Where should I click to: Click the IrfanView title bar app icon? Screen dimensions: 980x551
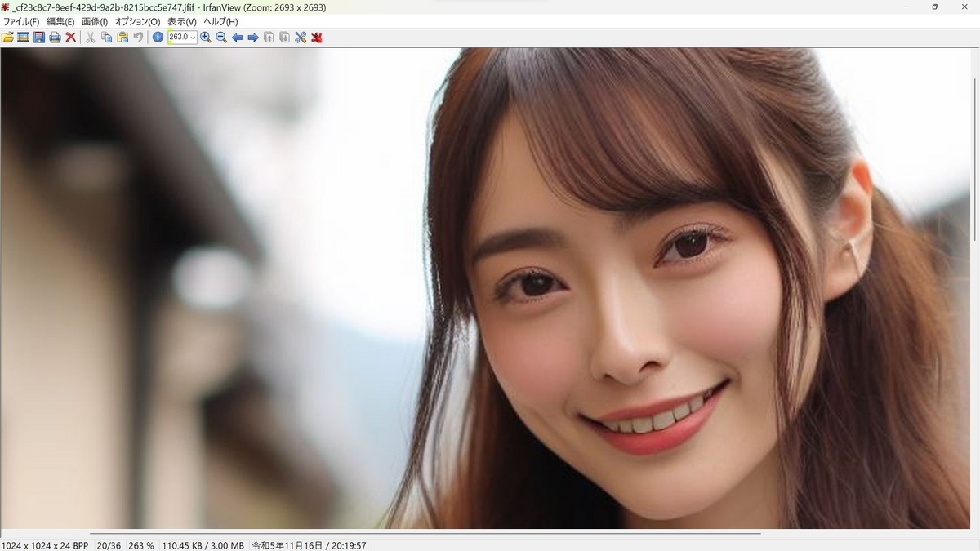[6, 7]
